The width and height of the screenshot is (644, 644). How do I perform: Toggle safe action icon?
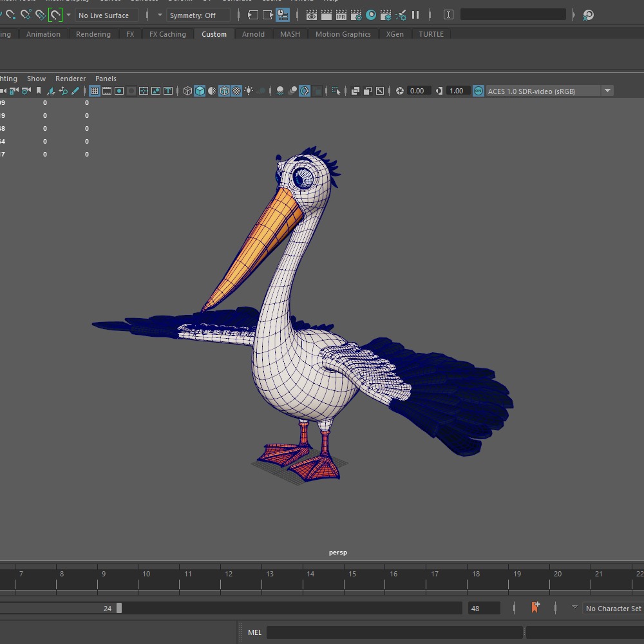pos(156,91)
